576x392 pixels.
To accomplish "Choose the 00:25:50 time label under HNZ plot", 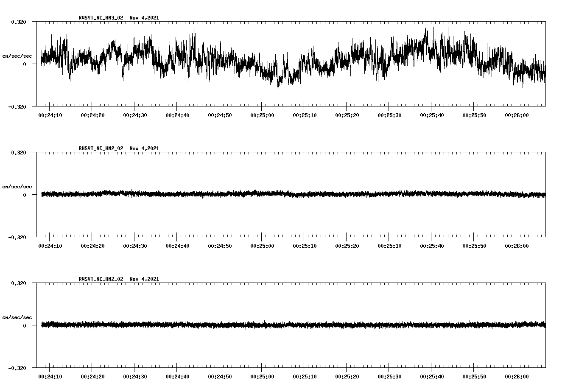I will [x=475, y=377].
